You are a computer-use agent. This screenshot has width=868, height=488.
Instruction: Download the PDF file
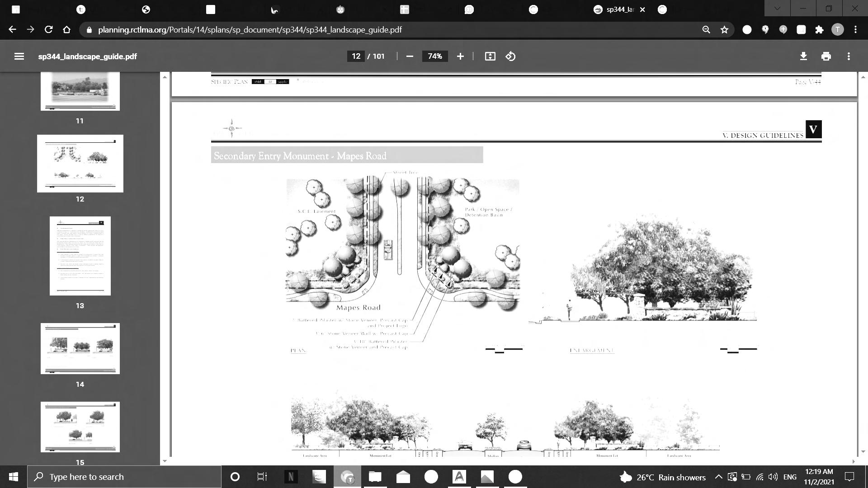[x=803, y=56]
